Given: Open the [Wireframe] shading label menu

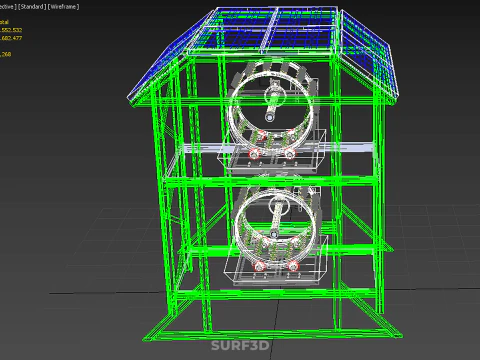Looking at the screenshot, I should (x=64, y=7).
